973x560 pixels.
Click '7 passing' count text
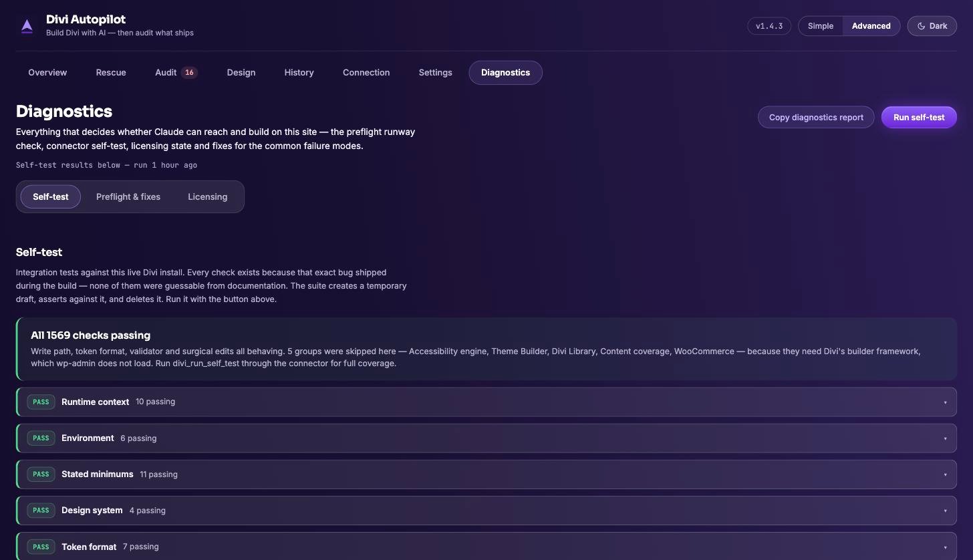[141, 547]
